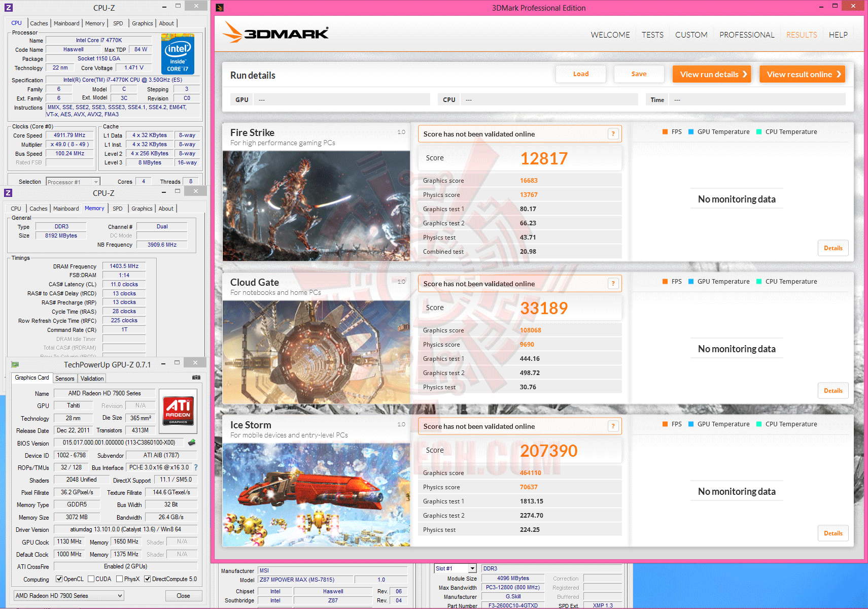This screenshot has height=609, width=868.
Task: Click the app icon of CPU-Z Memory window
Action: [8, 193]
